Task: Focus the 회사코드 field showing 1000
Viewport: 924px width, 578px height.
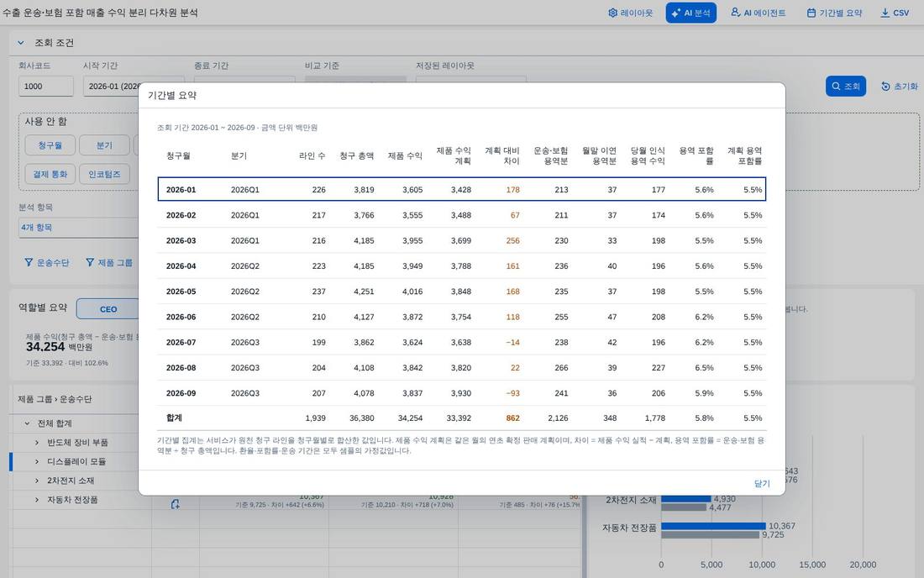Action: [46, 86]
